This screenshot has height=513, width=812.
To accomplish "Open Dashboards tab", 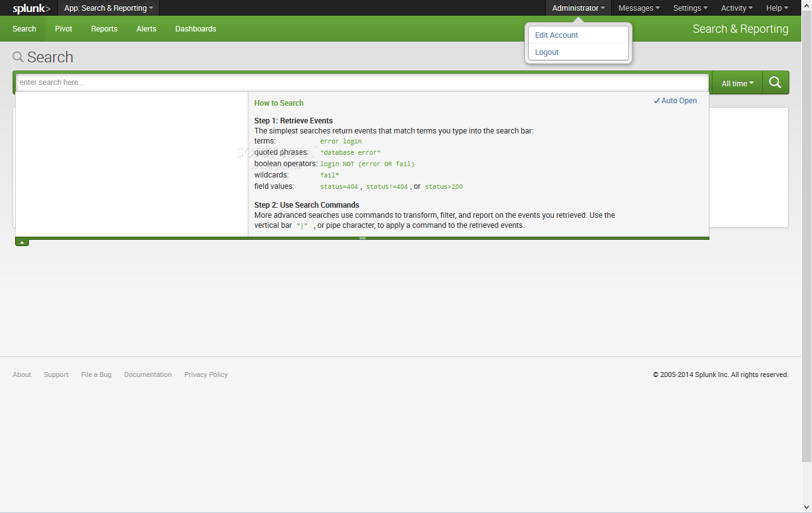I will tap(196, 29).
